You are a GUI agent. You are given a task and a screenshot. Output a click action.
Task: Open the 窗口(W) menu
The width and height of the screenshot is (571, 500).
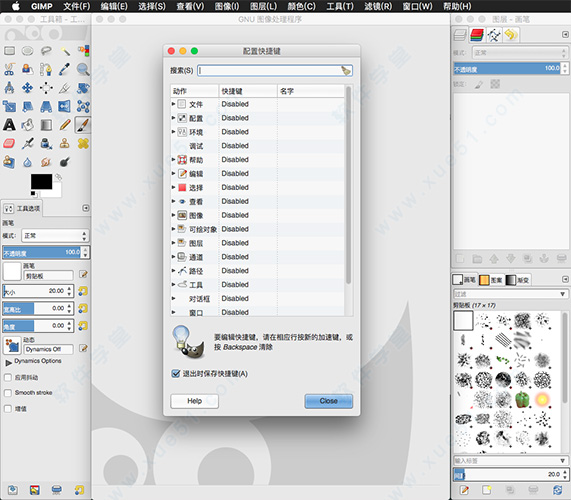(x=417, y=6)
